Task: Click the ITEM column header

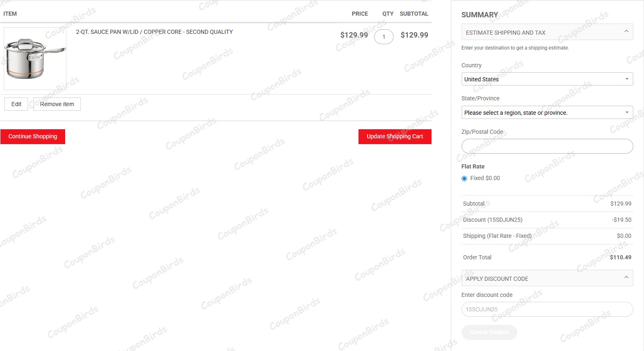Action: coord(10,14)
